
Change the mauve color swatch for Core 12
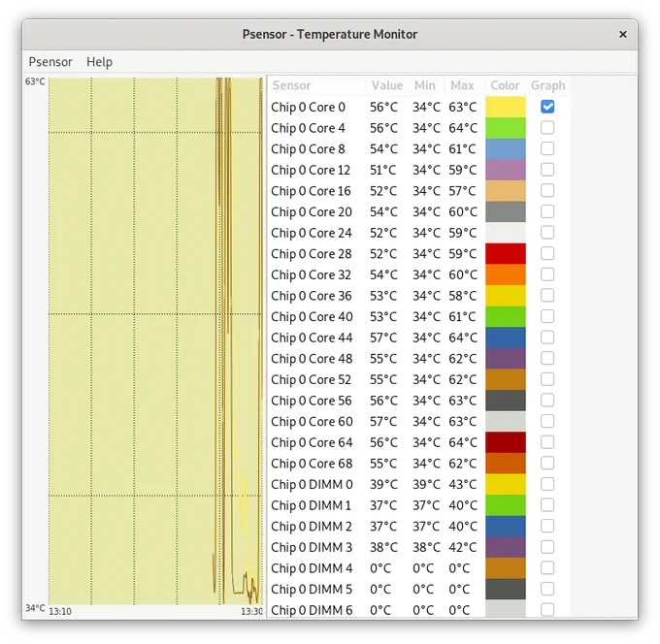click(506, 170)
